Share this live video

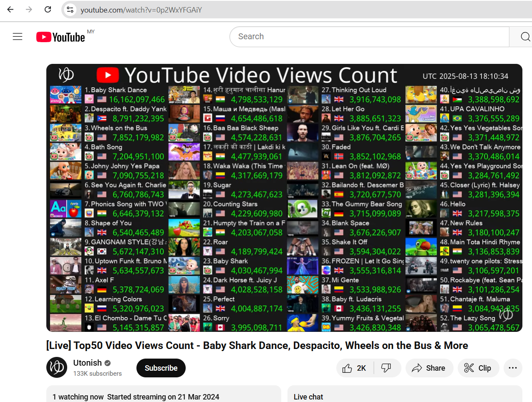(429, 368)
